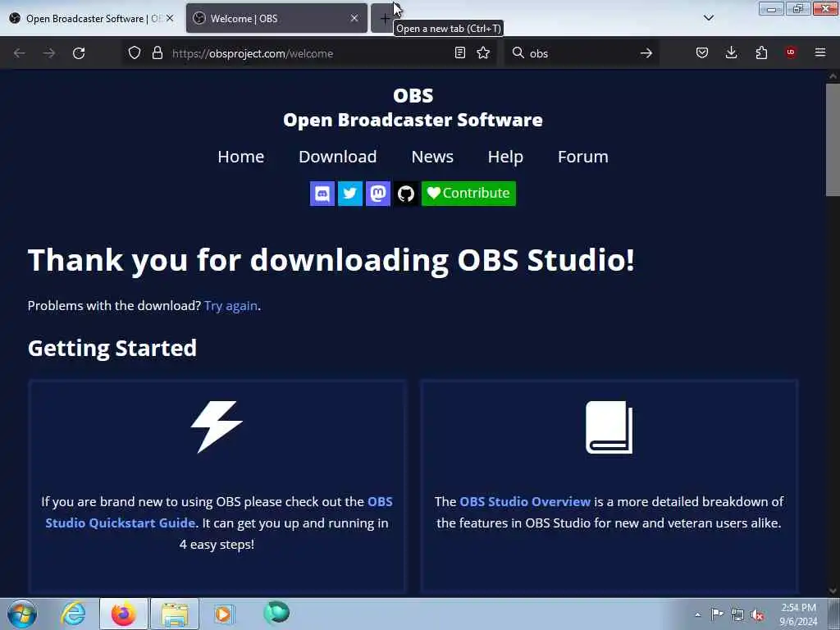Toggle reader view icon
Image resolution: width=840 pixels, height=630 pixels.
459,52
